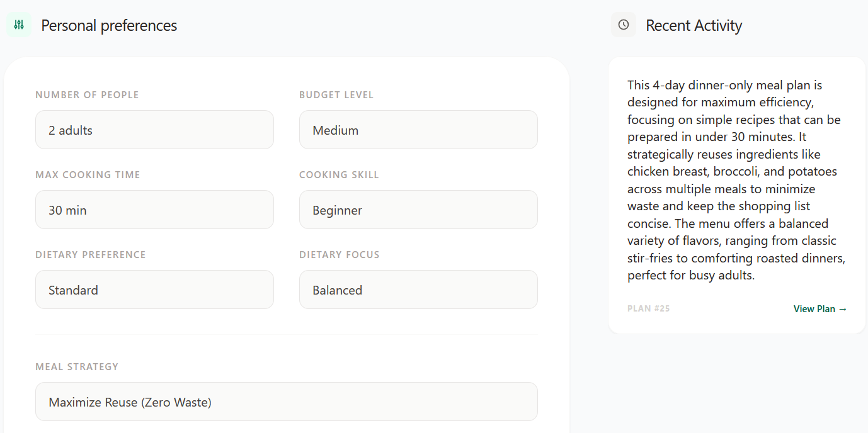
Task: Open the Dietary Preference dropdown showing Standard
Action: (x=154, y=290)
